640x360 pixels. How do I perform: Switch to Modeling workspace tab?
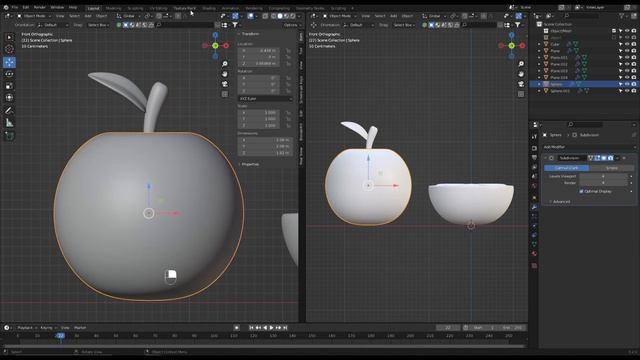click(113, 8)
